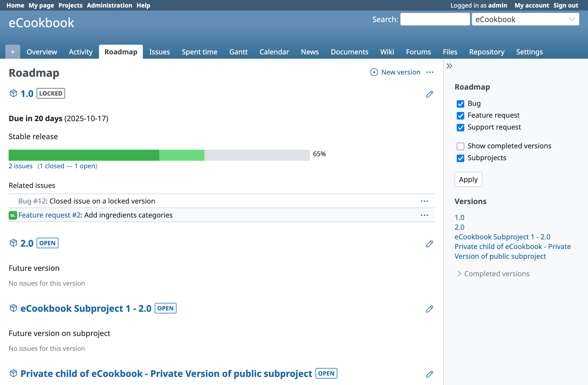Focus the Search input field
The image size is (588, 385).
tap(435, 19)
